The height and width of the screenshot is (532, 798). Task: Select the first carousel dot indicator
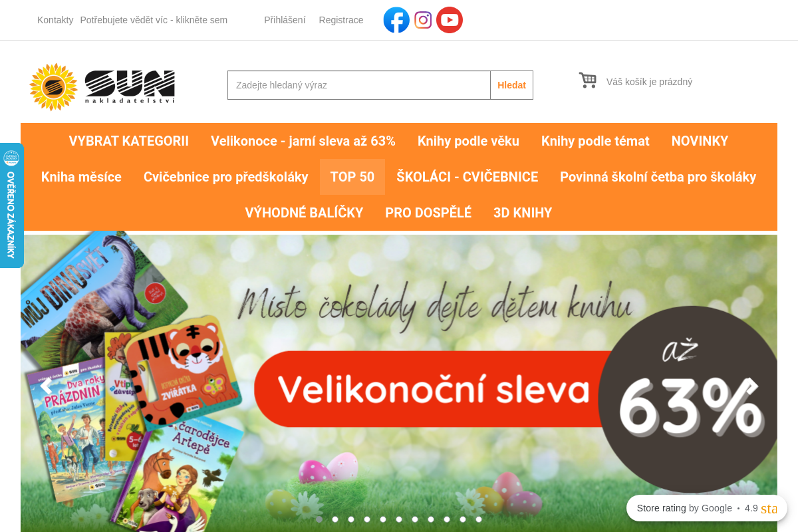tap(319, 519)
